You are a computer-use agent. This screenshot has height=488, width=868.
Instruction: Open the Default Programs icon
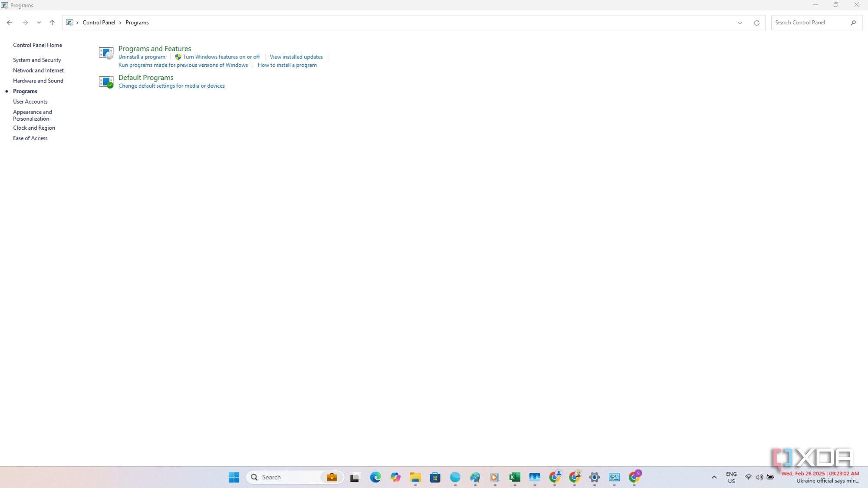click(106, 82)
